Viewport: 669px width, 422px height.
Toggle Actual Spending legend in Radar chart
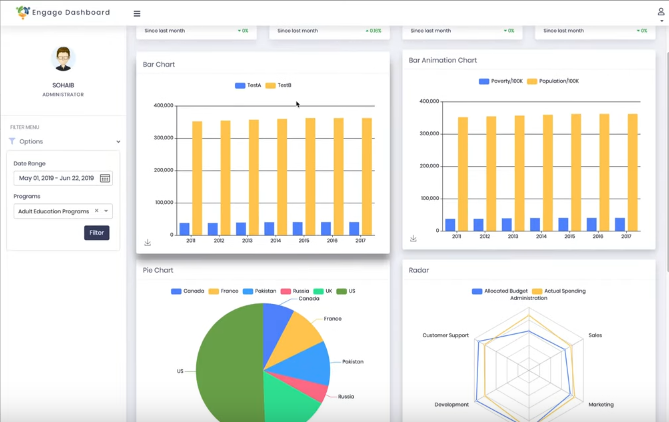pos(558,291)
